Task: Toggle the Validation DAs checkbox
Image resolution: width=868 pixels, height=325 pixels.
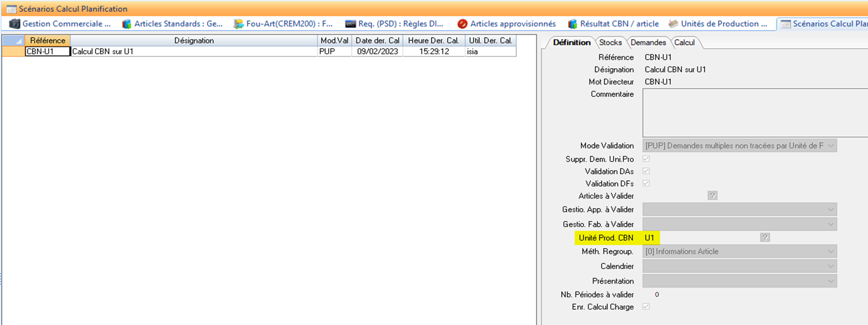Action: click(646, 171)
